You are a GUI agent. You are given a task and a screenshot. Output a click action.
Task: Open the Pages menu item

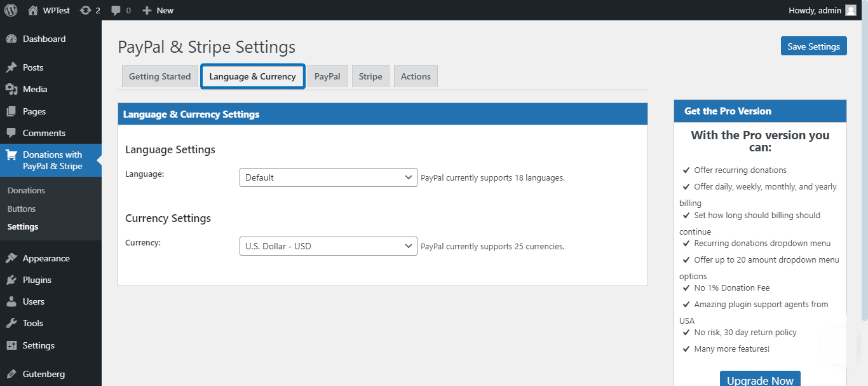coord(51,111)
